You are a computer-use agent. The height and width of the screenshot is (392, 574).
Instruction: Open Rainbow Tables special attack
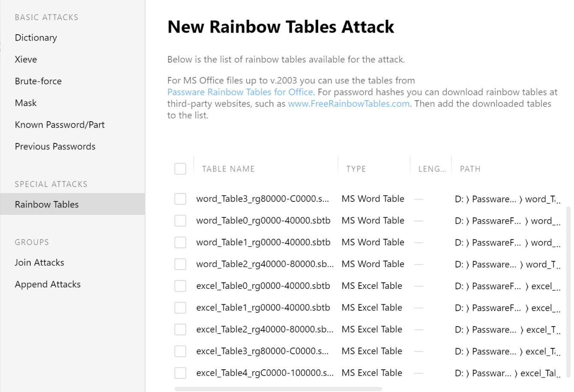pos(47,205)
